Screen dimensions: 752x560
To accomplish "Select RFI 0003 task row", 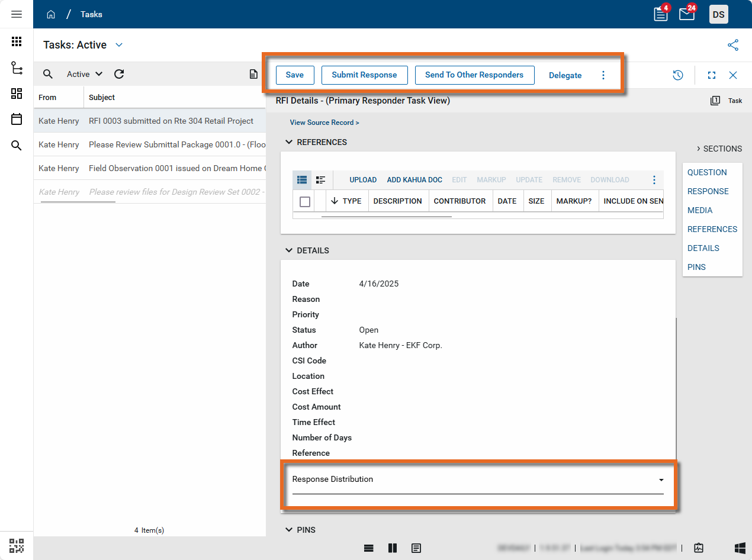I will point(171,121).
